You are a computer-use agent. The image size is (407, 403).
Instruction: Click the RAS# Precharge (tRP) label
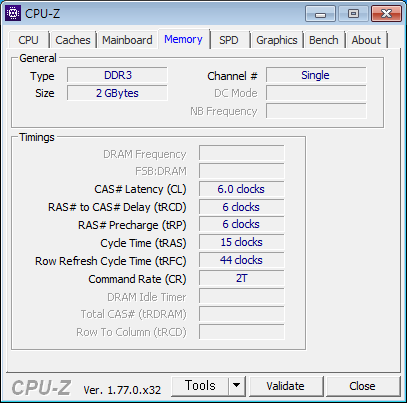(x=132, y=225)
